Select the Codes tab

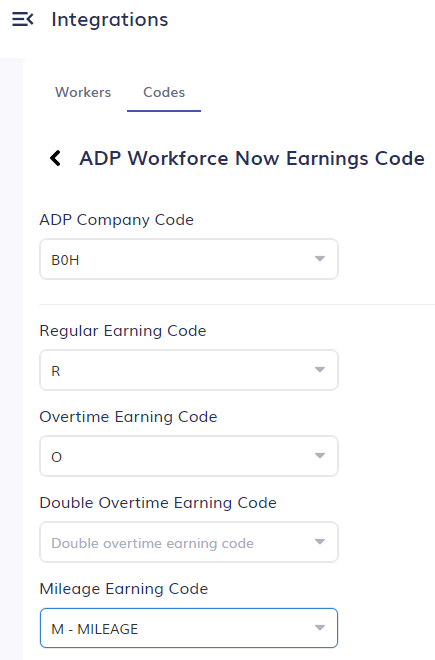coord(164,92)
